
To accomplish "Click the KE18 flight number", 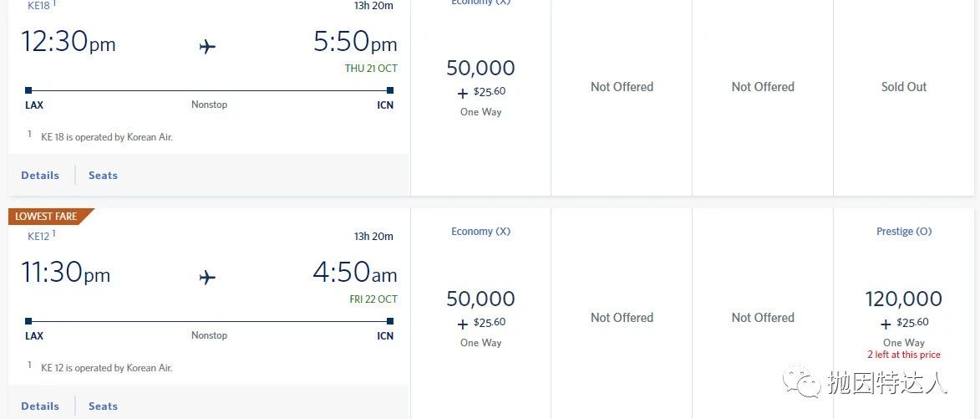I will pyautogui.click(x=38, y=6).
